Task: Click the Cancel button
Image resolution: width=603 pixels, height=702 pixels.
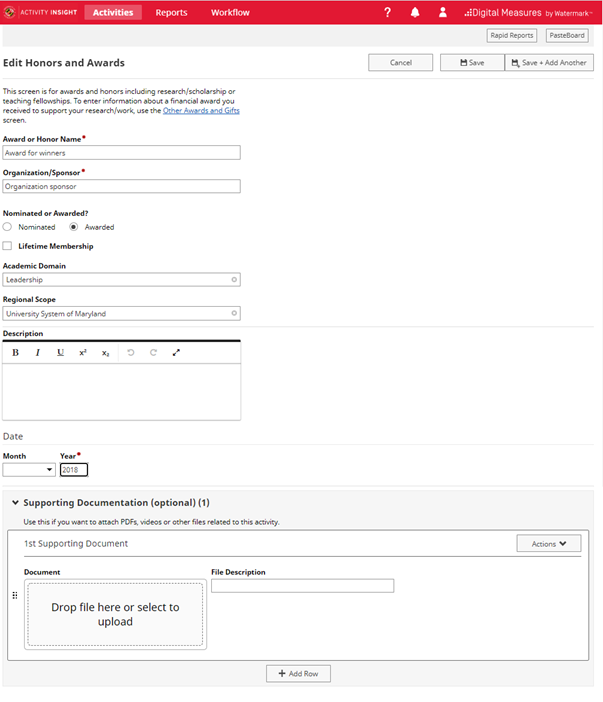Action: (401, 63)
